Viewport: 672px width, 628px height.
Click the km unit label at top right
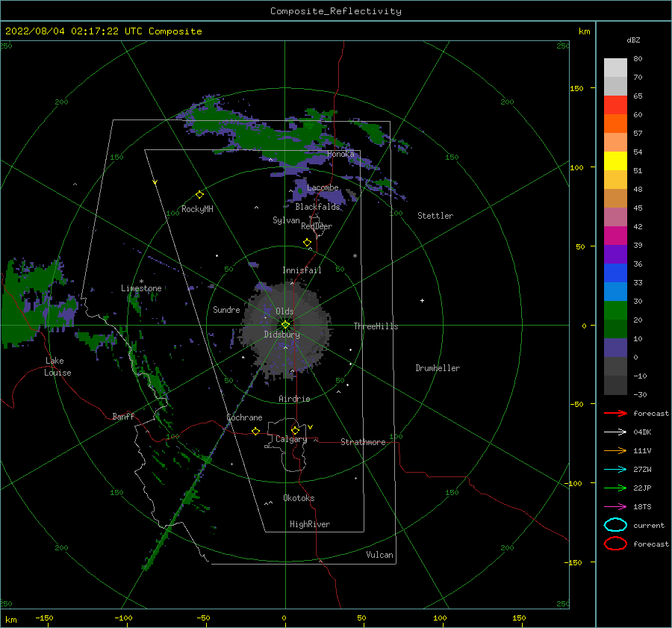(584, 31)
